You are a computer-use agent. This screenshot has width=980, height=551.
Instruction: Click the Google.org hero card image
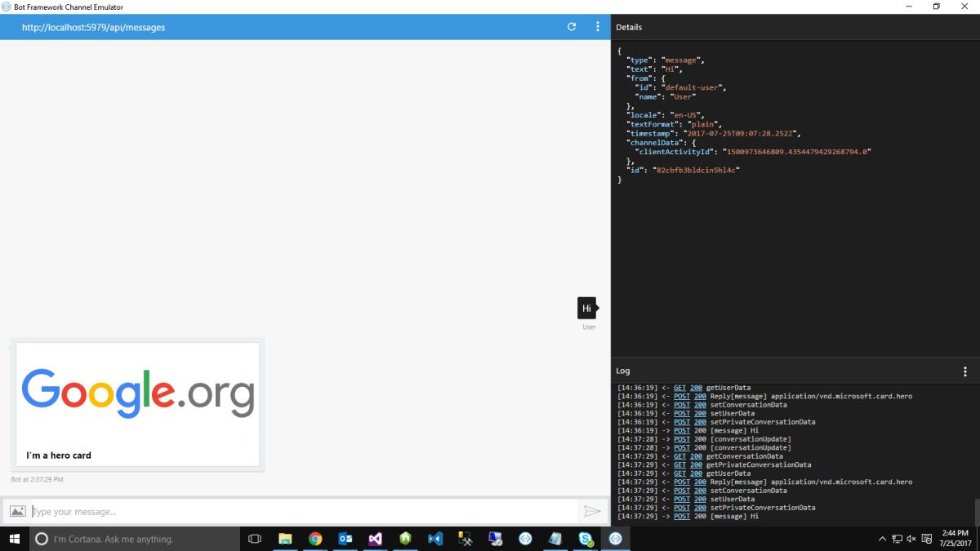[138, 393]
